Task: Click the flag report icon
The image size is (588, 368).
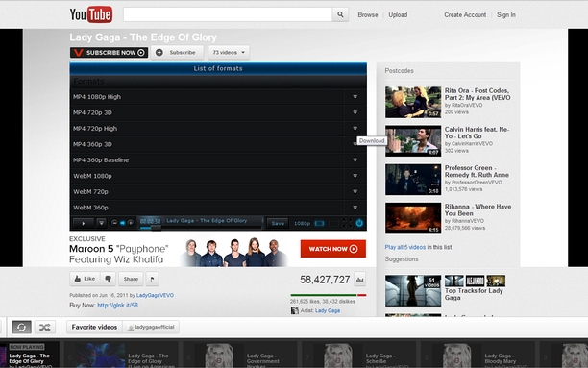Action: pyautogui.click(x=152, y=279)
